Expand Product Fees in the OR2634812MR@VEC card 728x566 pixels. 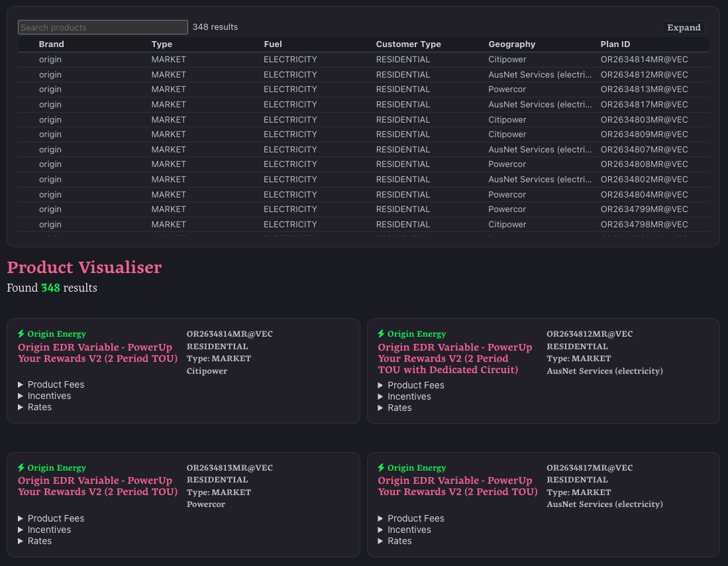tap(411, 385)
